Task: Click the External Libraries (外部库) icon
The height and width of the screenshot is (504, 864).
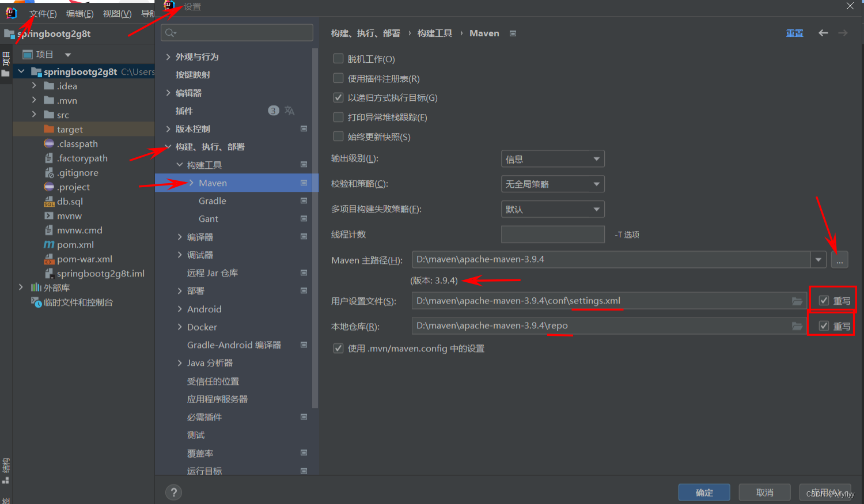Action: pyautogui.click(x=36, y=287)
